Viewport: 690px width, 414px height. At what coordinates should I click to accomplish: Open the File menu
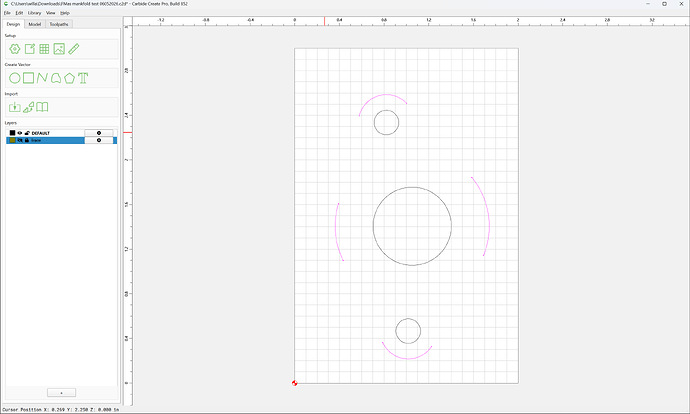[x=7, y=13]
